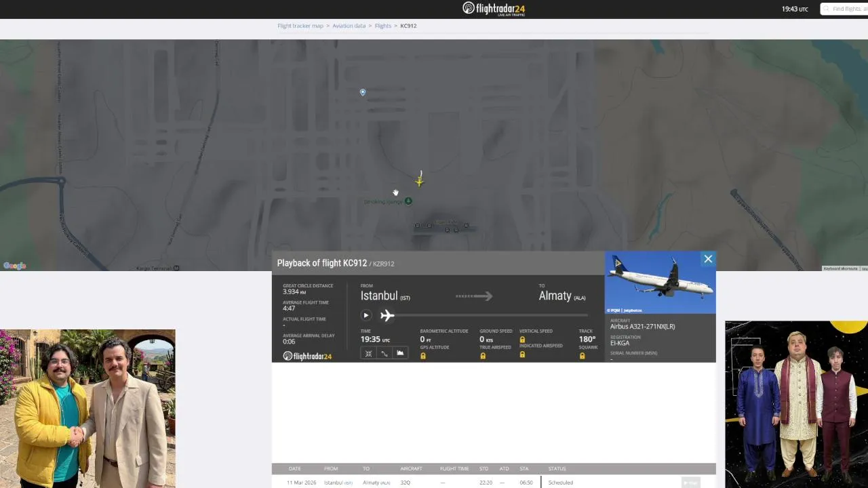Click the '11 Mar 2026' date cell
The width and height of the screenshot is (868, 488).
301,483
